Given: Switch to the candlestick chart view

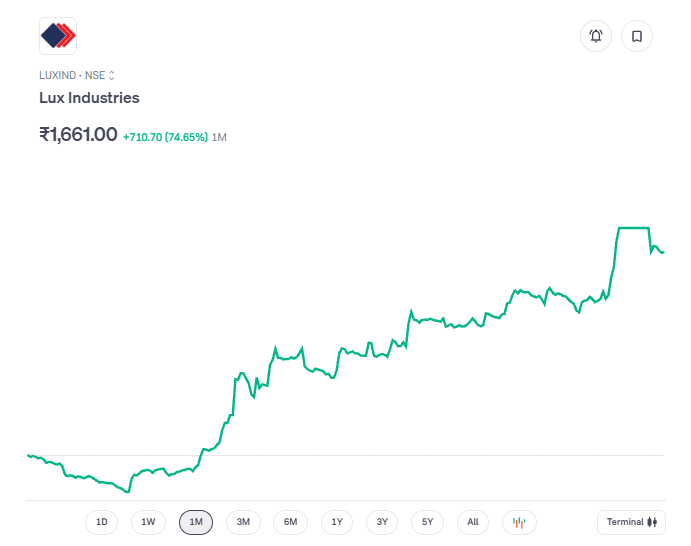Looking at the screenshot, I should pyautogui.click(x=519, y=522).
